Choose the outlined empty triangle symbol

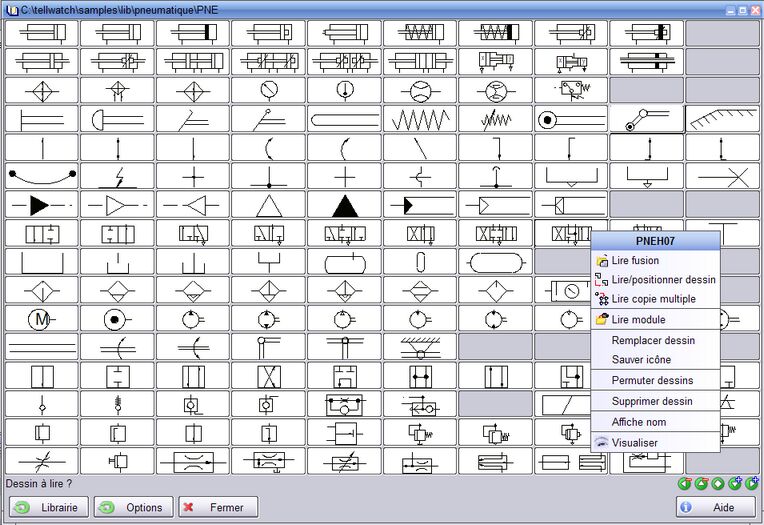268,205
